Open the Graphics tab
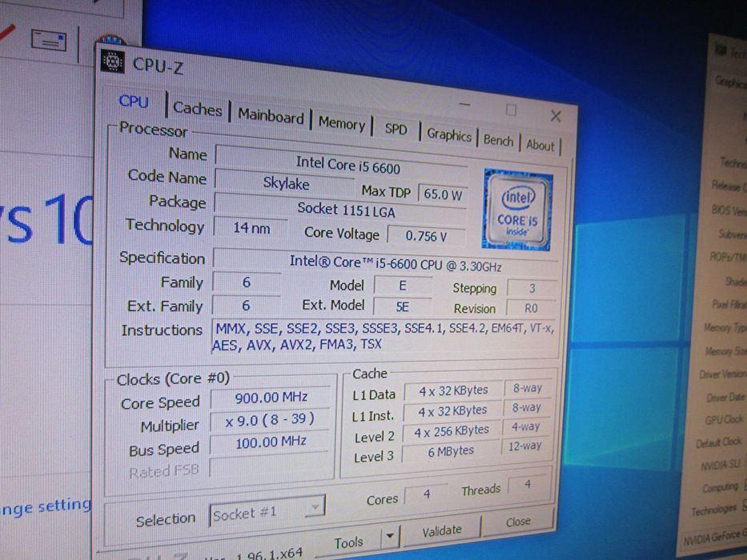 pos(449,134)
